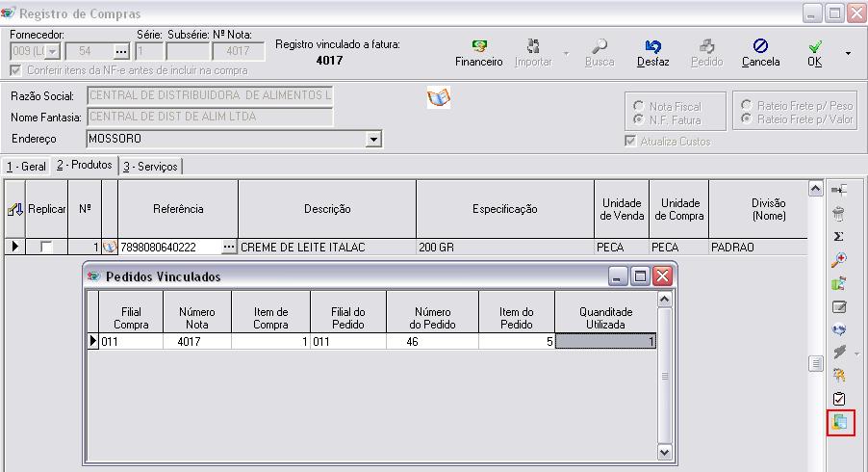Viewport: 868px width, 472px height.
Task: Open the 3 - Serviços tab
Action: coord(150,167)
